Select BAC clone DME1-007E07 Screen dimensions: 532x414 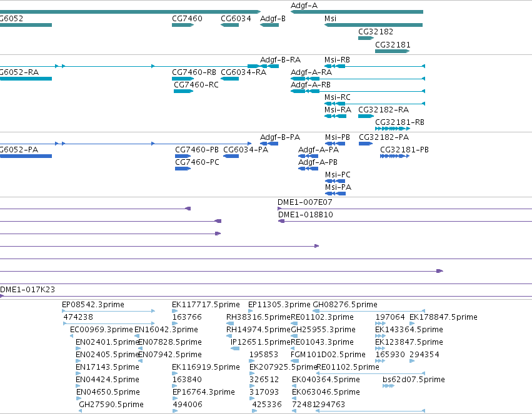(x=304, y=202)
